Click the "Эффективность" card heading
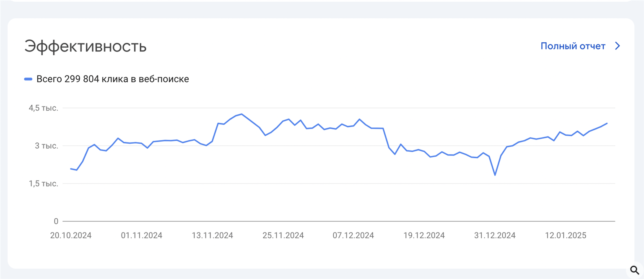Image resolution: width=644 pixels, height=279 pixels. (86, 46)
